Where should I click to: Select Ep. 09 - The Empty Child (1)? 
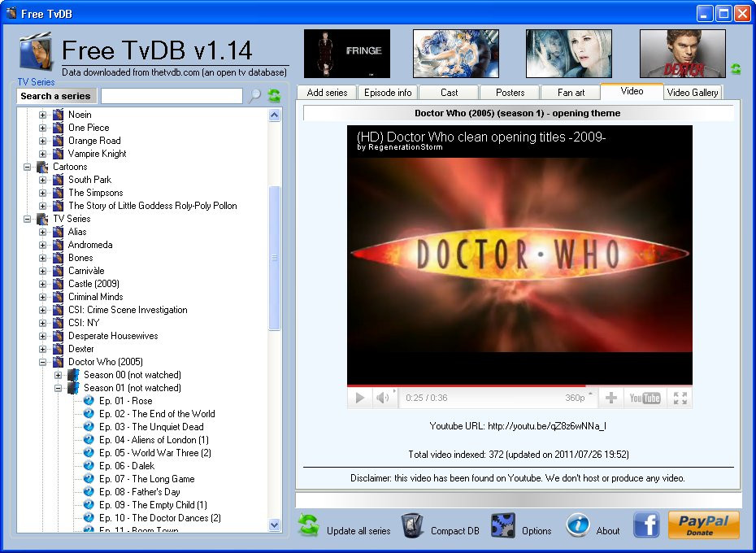[153, 505]
